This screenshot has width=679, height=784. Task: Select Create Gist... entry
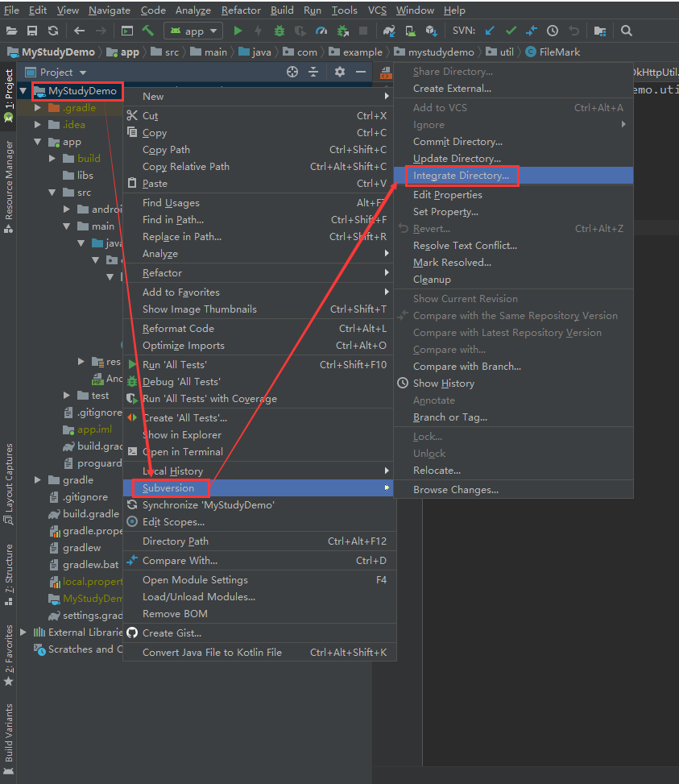tap(259, 633)
